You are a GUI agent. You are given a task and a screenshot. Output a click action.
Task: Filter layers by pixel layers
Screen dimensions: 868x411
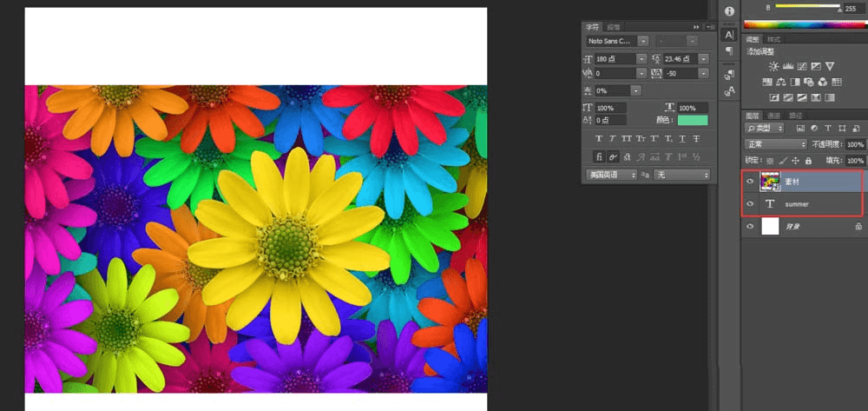coord(800,129)
